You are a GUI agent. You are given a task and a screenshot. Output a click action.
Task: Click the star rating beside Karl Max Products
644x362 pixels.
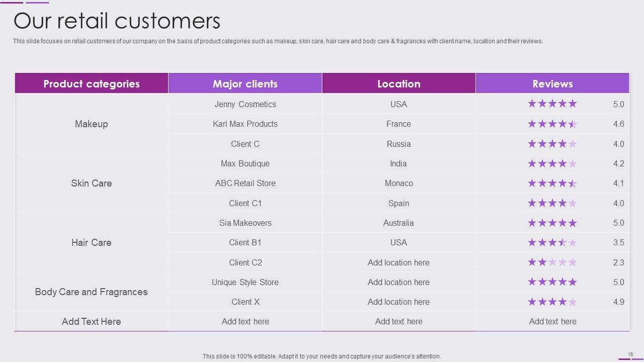click(552, 124)
